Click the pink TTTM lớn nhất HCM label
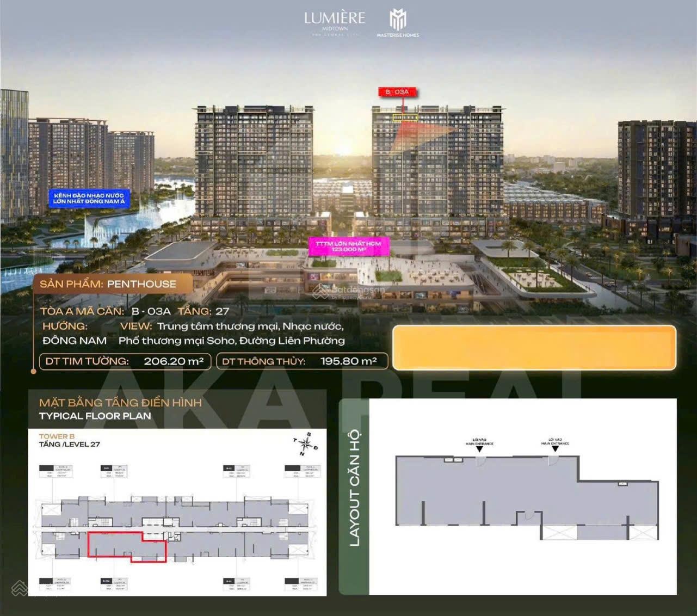 pos(348,246)
